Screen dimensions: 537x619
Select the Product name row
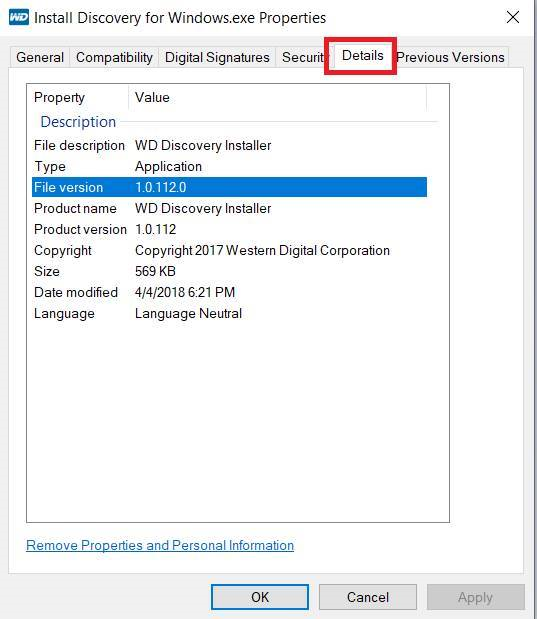click(x=229, y=208)
